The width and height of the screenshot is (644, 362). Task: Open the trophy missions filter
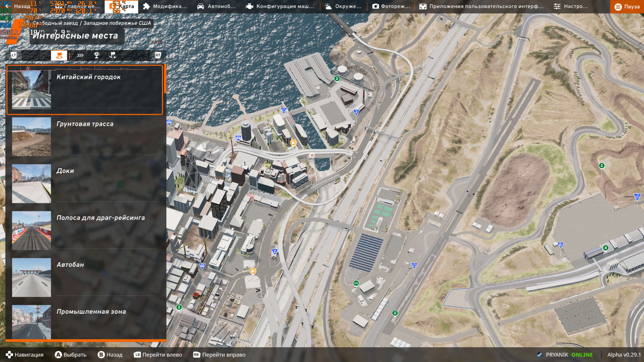coord(96,55)
